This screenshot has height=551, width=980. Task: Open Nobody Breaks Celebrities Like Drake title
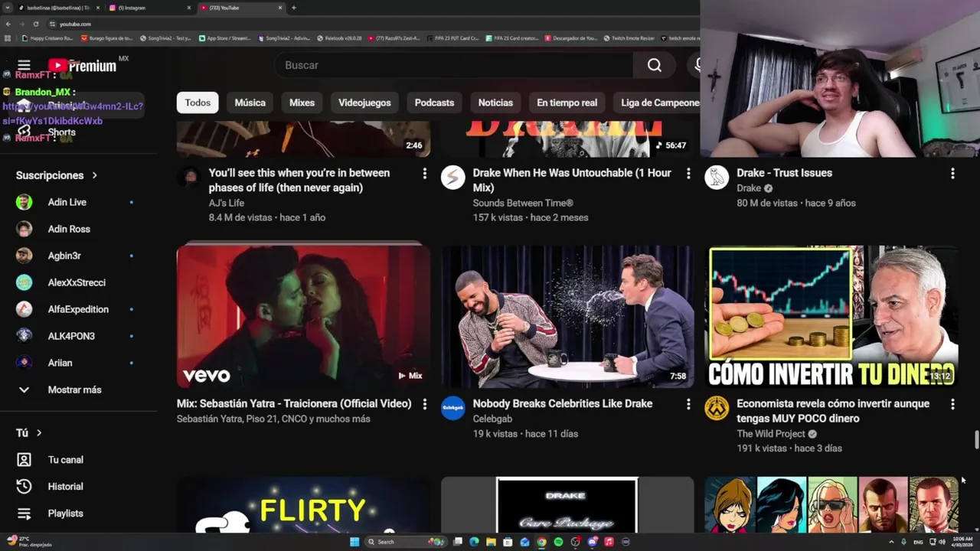[x=563, y=403]
